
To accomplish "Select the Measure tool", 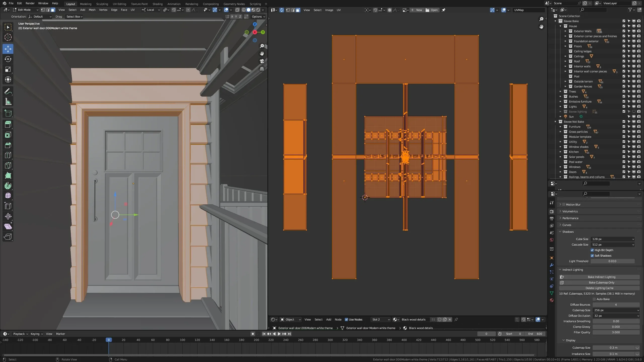I will [8, 102].
